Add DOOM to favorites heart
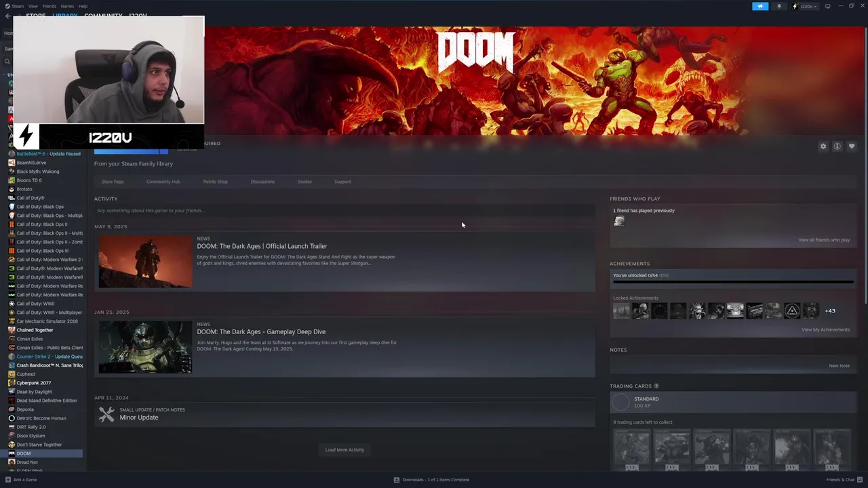This screenshot has height=488, width=868. pyautogui.click(x=852, y=146)
